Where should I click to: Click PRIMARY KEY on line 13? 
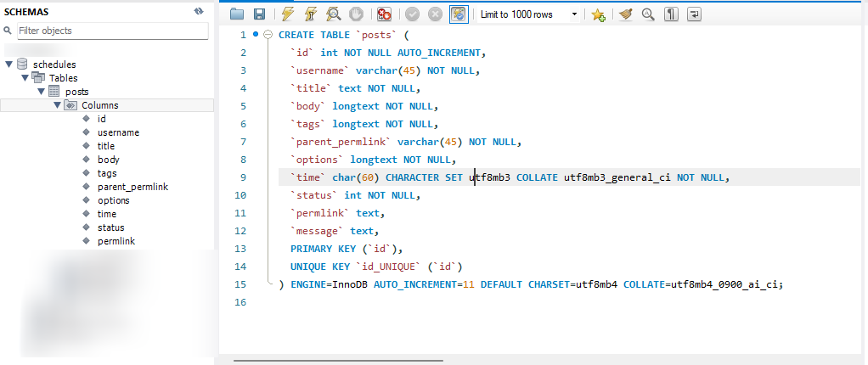[x=324, y=249]
